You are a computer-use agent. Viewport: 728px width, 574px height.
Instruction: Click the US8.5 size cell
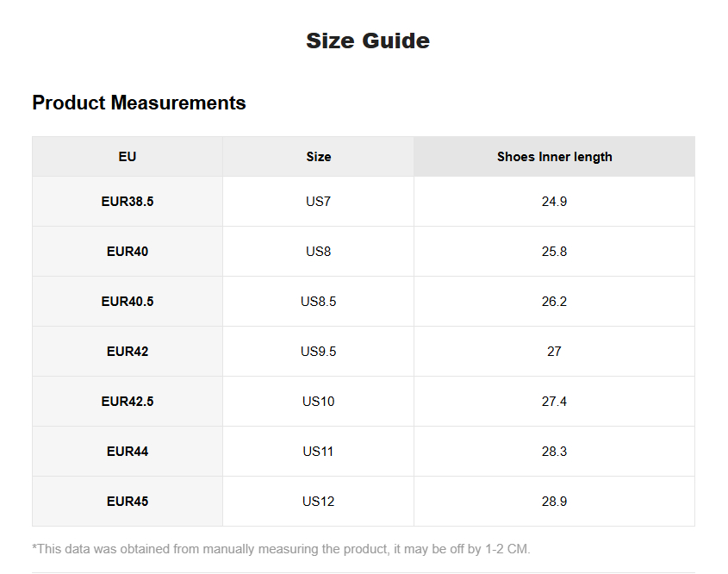(318, 302)
